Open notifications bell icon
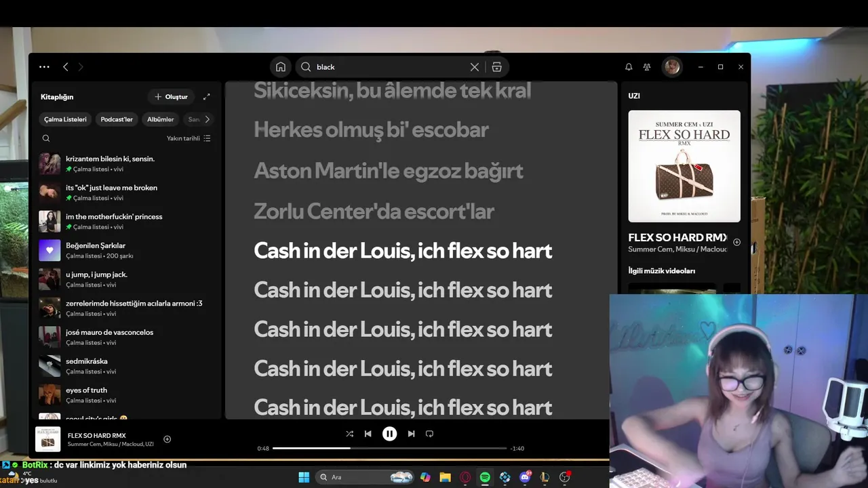868x488 pixels. tap(629, 67)
